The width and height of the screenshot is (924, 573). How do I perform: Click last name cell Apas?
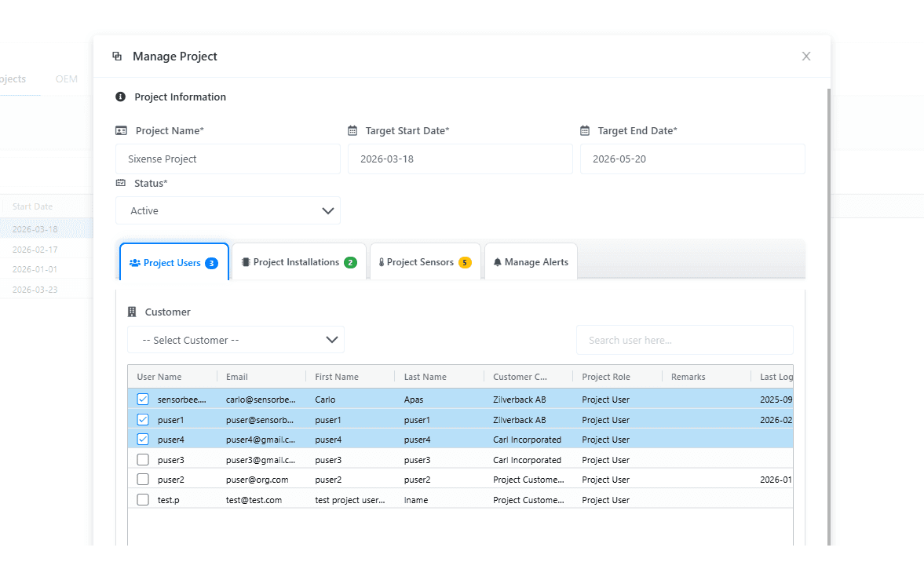pos(413,400)
